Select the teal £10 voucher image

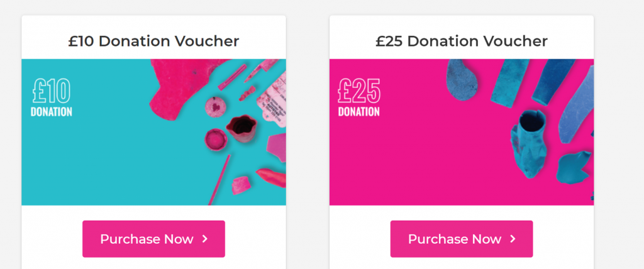click(153, 132)
